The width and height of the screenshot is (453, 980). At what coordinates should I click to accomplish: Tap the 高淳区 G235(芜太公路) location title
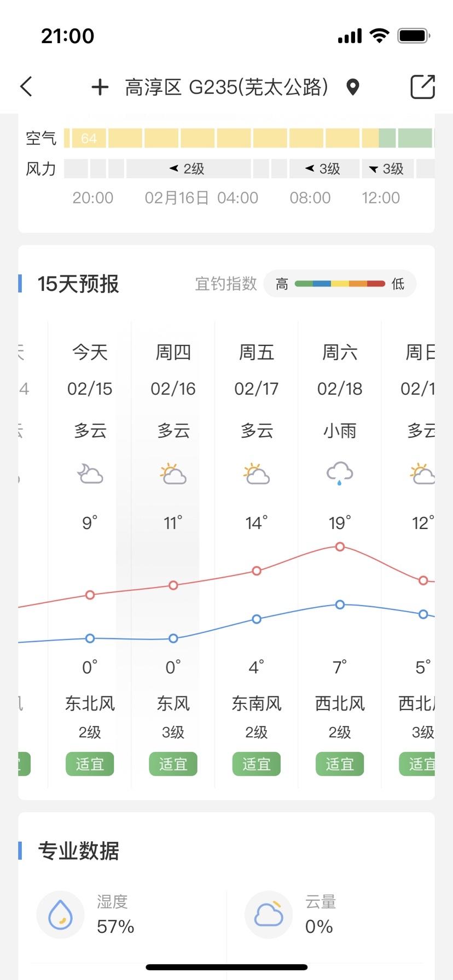226,87
